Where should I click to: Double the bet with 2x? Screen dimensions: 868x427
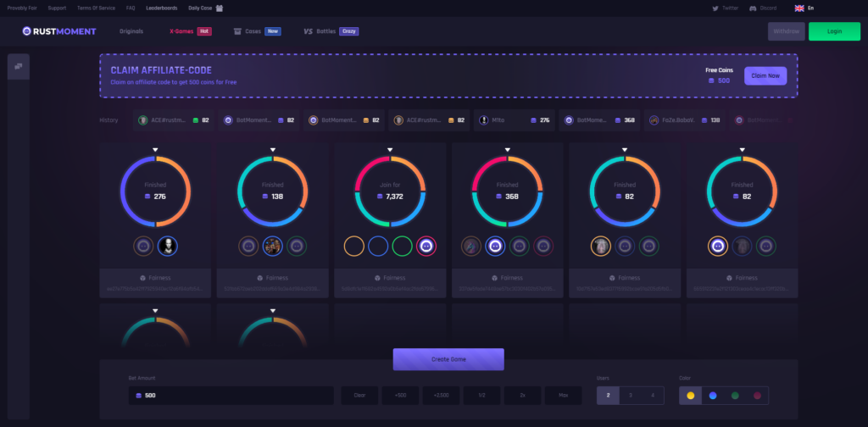(522, 396)
